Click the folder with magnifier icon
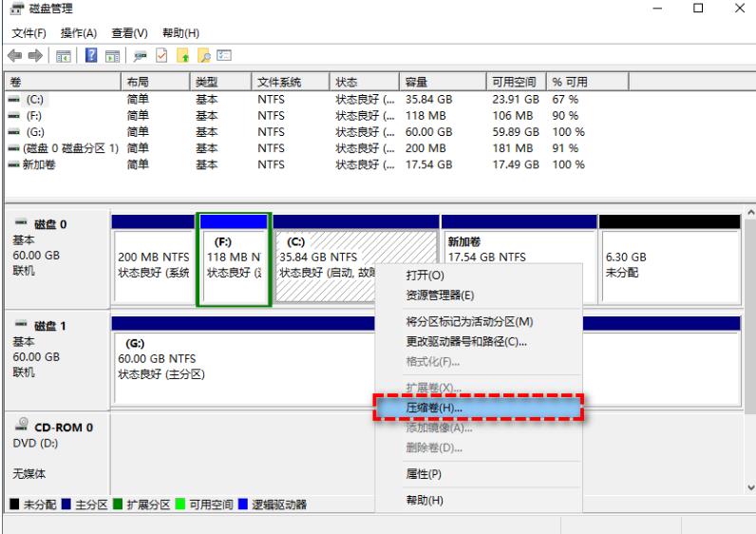 point(204,56)
